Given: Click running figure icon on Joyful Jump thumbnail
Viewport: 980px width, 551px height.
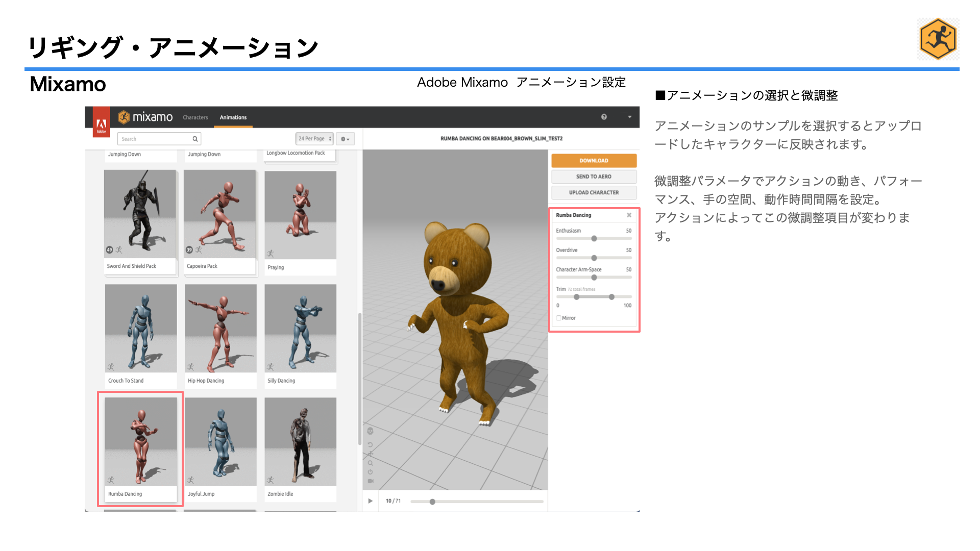Looking at the screenshot, I should pos(191,480).
